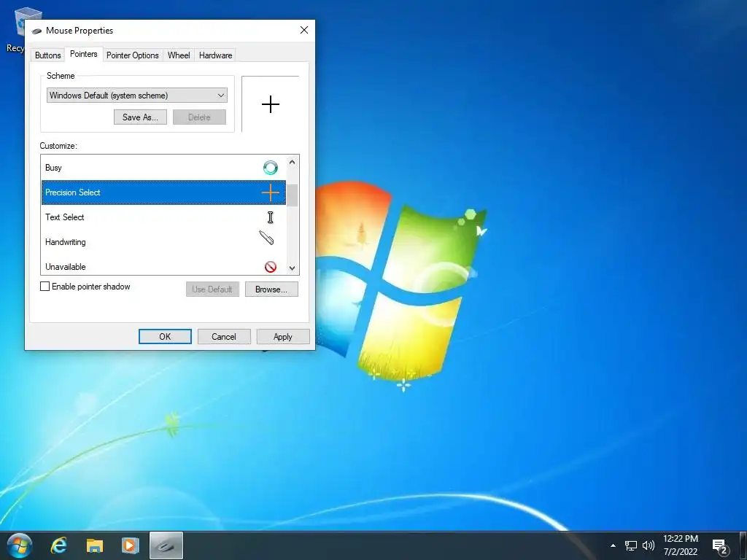Screen dimensions: 747x560
Task: Open the Scheme dropdown list
Action: coord(136,96)
